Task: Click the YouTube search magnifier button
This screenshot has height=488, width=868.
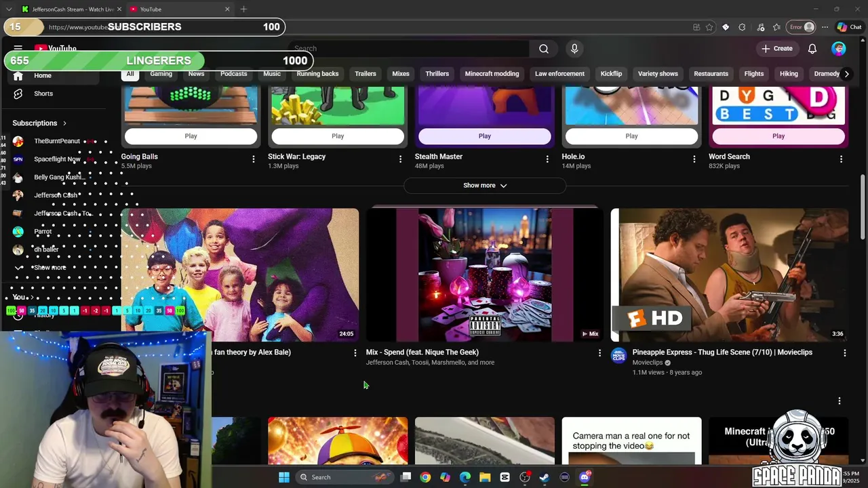Action: pos(544,49)
